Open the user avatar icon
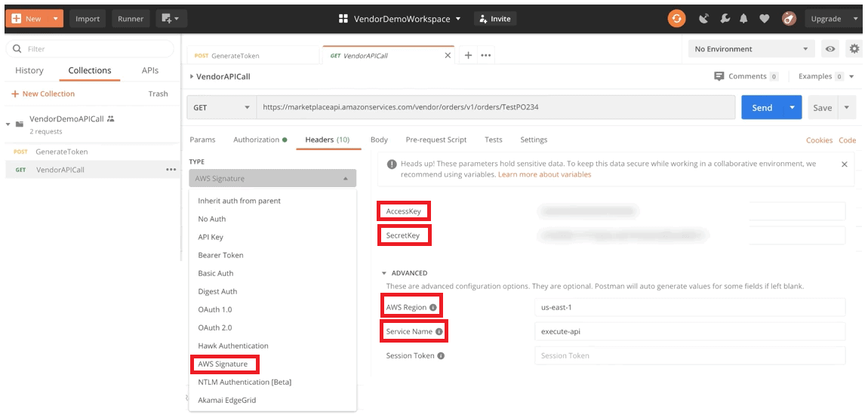 tap(789, 18)
